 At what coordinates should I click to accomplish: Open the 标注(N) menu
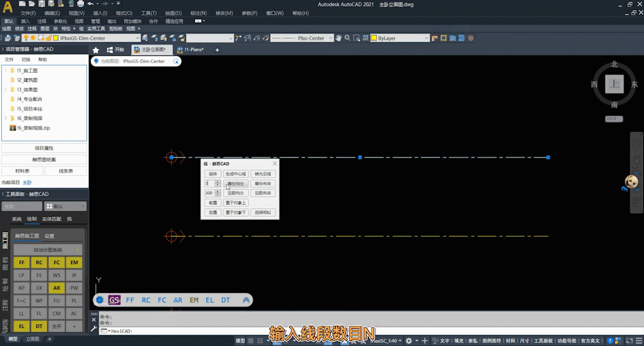[x=199, y=13]
